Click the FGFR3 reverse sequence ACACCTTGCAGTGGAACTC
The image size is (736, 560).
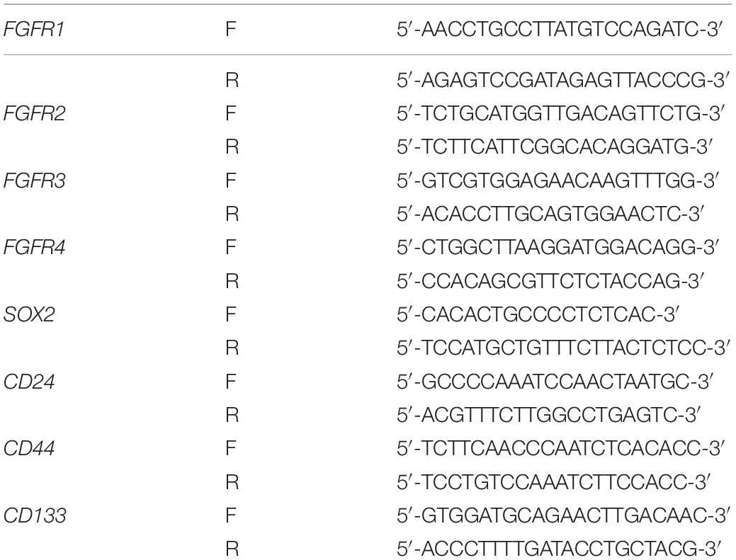tap(550, 215)
